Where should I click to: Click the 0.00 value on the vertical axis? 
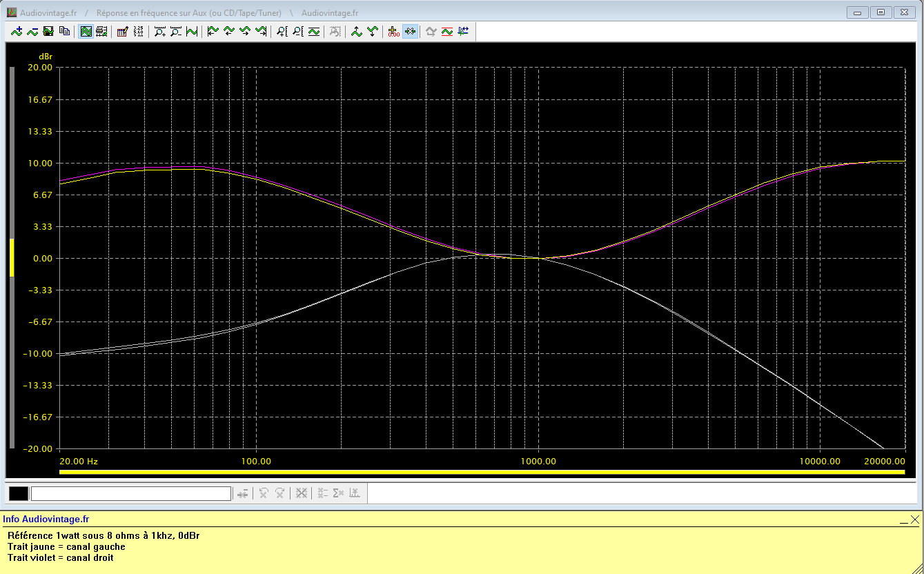point(43,258)
